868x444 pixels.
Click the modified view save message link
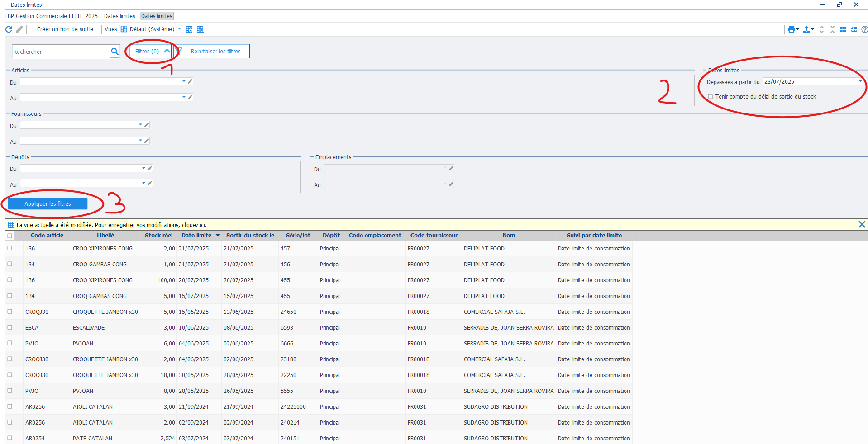(111, 225)
